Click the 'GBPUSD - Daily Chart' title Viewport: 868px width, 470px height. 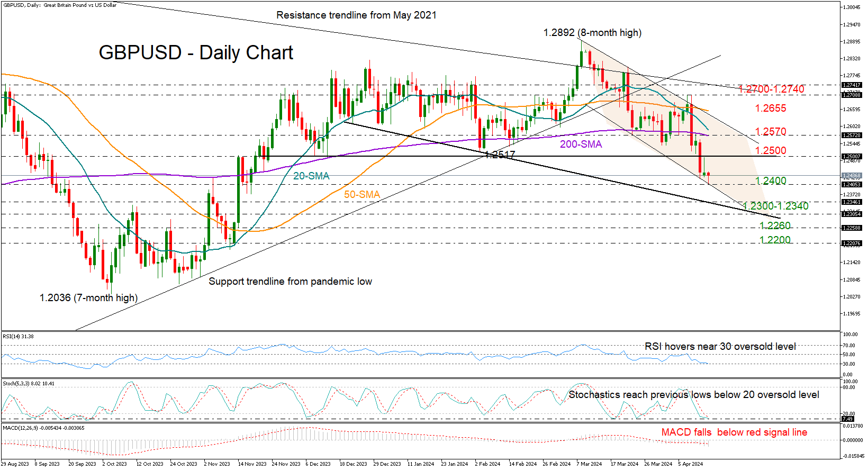pyautogui.click(x=196, y=52)
